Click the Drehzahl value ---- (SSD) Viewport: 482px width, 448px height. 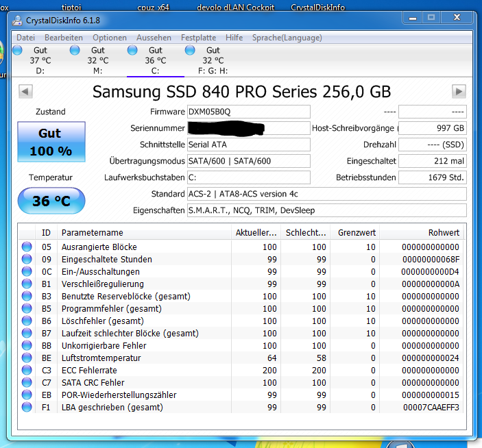click(433, 145)
